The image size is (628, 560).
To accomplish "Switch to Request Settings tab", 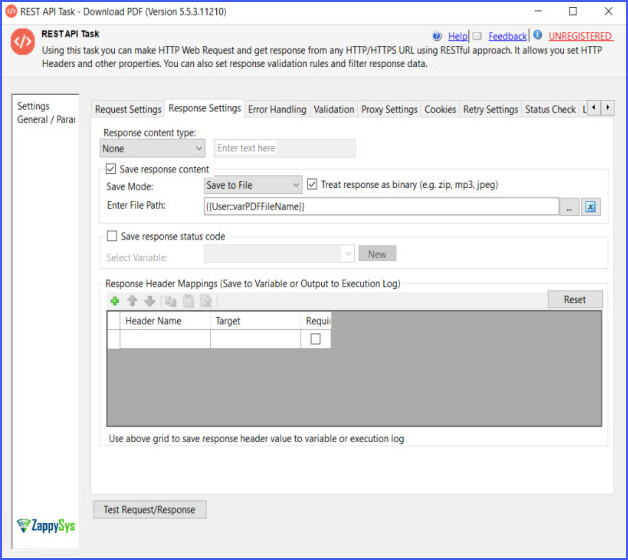I will pyautogui.click(x=128, y=109).
